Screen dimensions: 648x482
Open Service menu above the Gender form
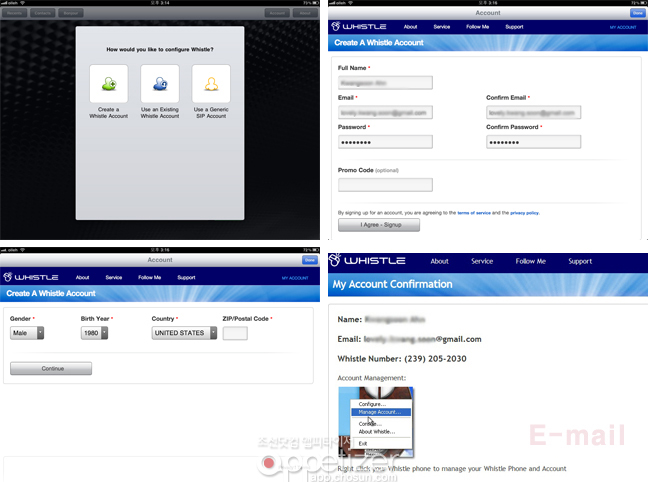coord(114,277)
